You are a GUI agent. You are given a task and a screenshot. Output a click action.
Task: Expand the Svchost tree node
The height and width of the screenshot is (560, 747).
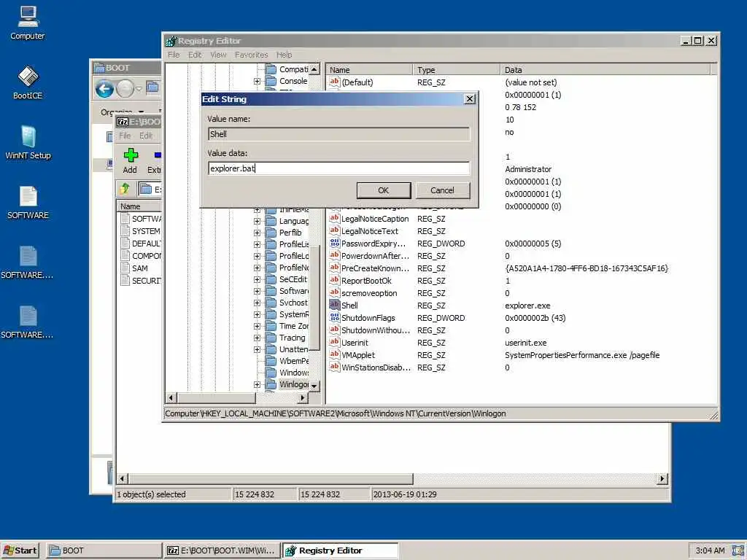(x=258, y=303)
